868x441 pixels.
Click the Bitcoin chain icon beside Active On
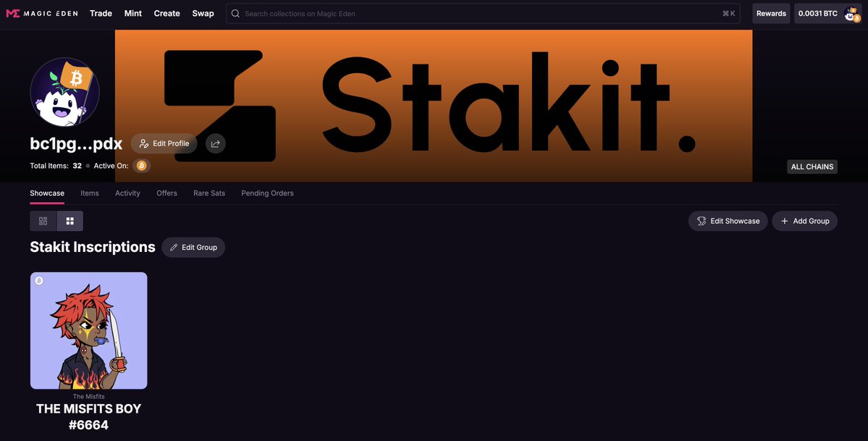pyautogui.click(x=141, y=166)
